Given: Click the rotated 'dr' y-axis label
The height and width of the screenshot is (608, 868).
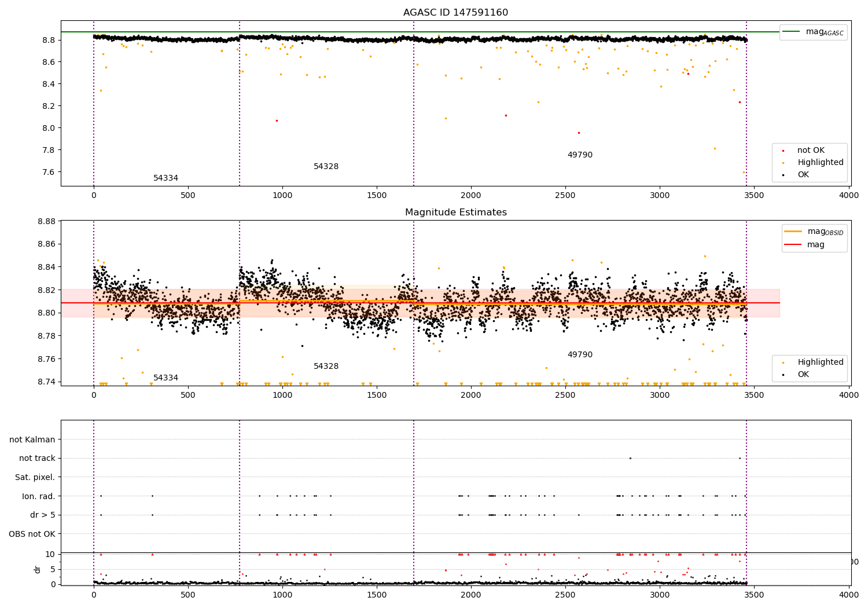Looking at the screenshot, I should (x=38, y=569).
